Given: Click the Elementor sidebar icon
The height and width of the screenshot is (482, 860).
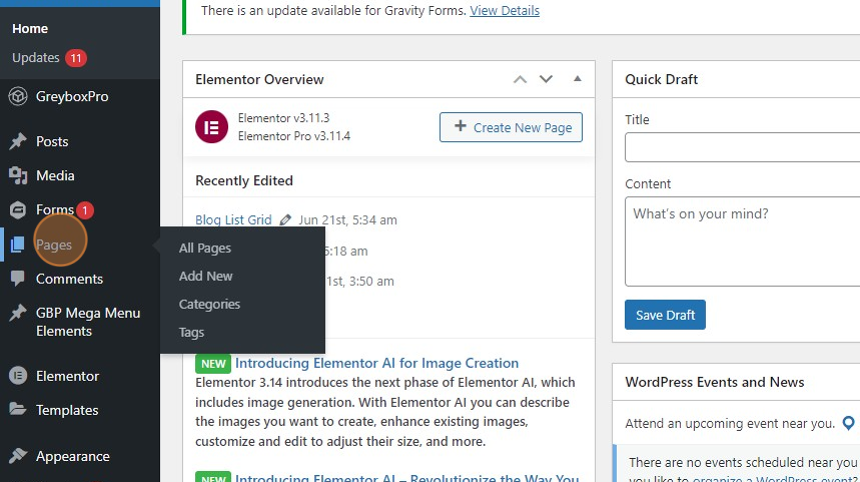Looking at the screenshot, I should (x=18, y=376).
